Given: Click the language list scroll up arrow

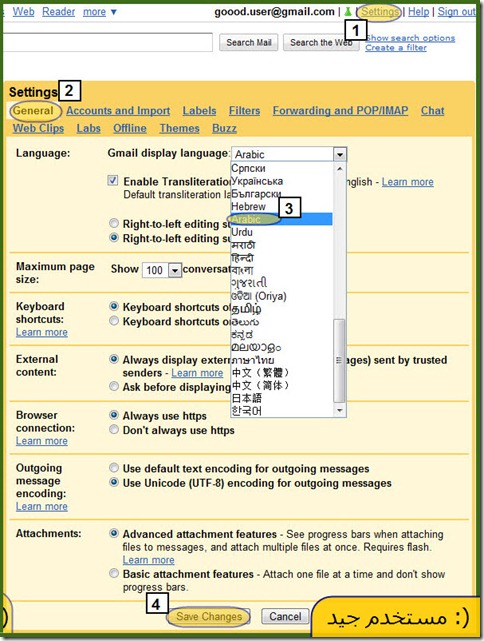Looking at the screenshot, I should coord(339,168).
